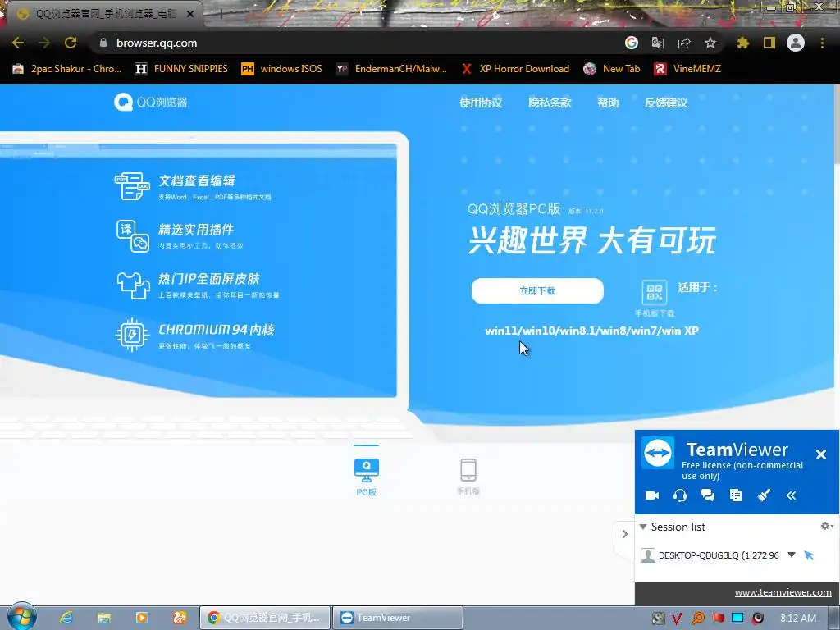Open the Session list gear settings dropdown
840x630 pixels.
827,526
